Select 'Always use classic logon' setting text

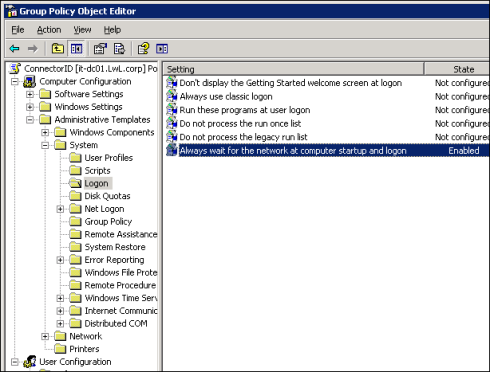(226, 97)
